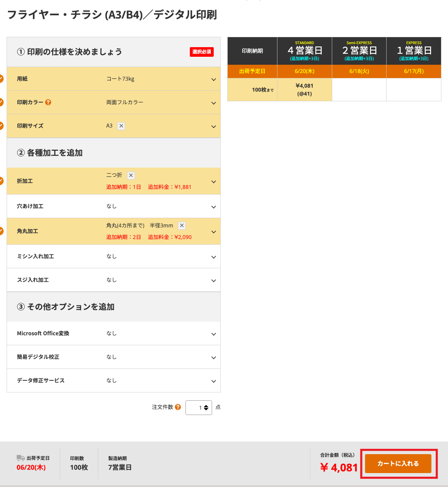Click the 追加納期：1日 text
The width and height of the screenshot is (448, 488).
123,187
